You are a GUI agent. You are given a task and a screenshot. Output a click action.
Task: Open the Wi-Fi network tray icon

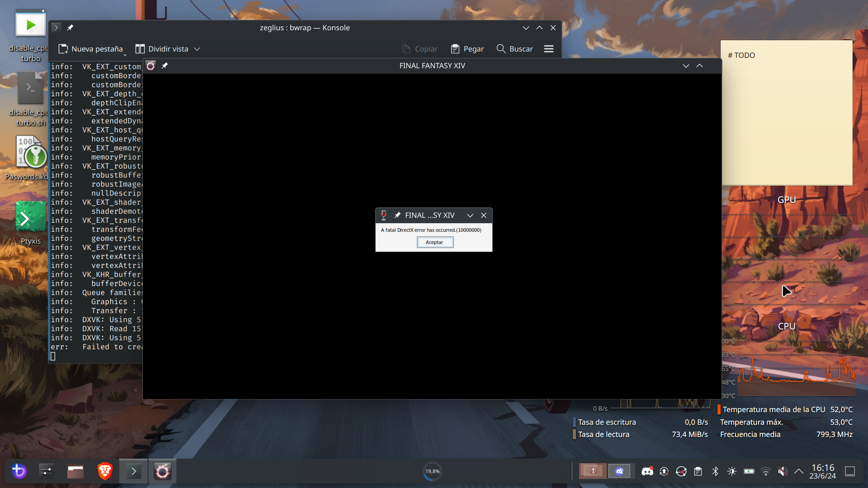(765, 471)
